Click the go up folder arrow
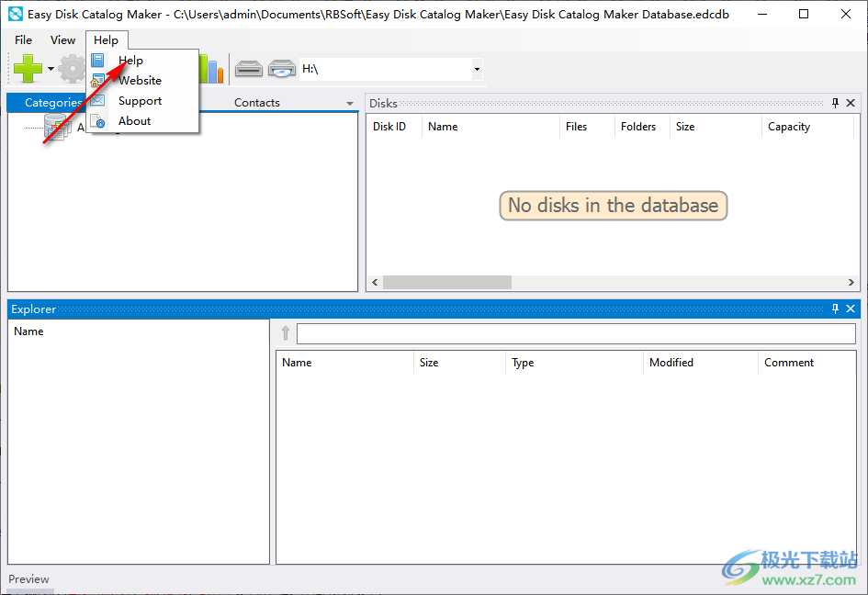 coord(286,332)
